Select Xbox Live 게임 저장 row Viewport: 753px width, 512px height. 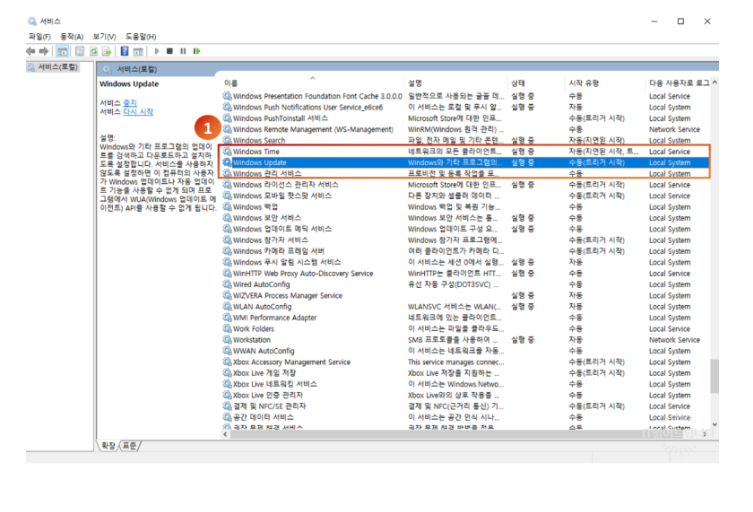pyautogui.click(x=465, y=373)
